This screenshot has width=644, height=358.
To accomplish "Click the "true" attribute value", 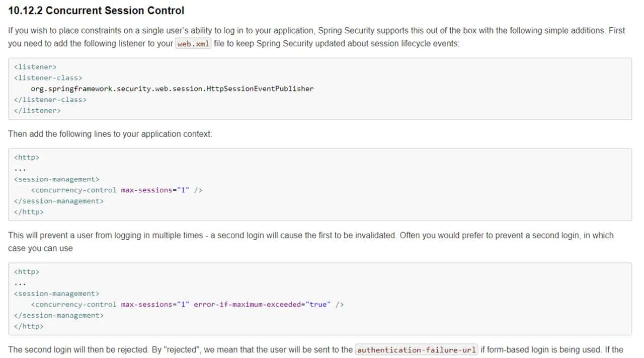I will (x=317, y=305).
